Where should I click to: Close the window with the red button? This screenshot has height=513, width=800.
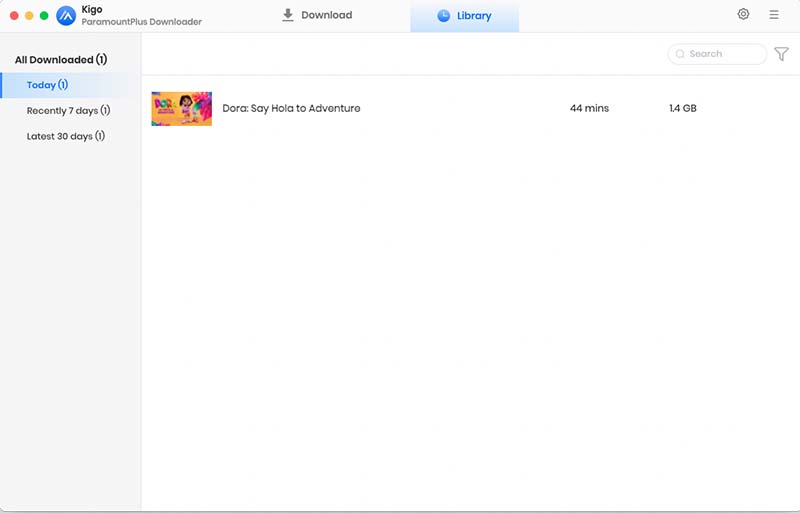[14, 16]
